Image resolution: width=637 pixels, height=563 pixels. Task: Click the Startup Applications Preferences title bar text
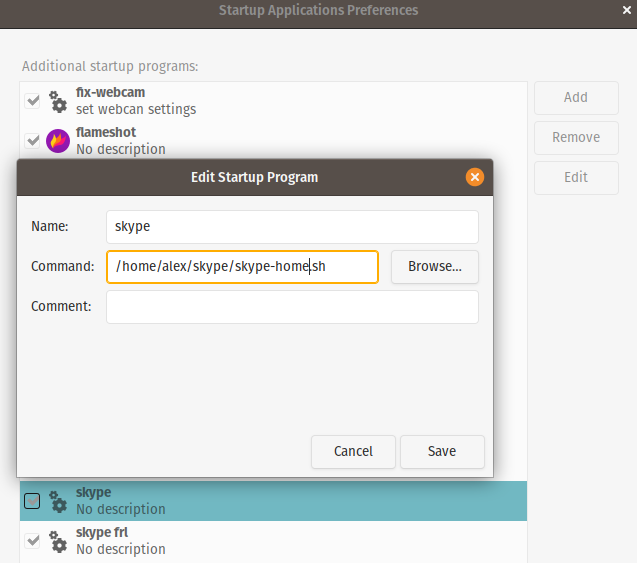point(318,10)
